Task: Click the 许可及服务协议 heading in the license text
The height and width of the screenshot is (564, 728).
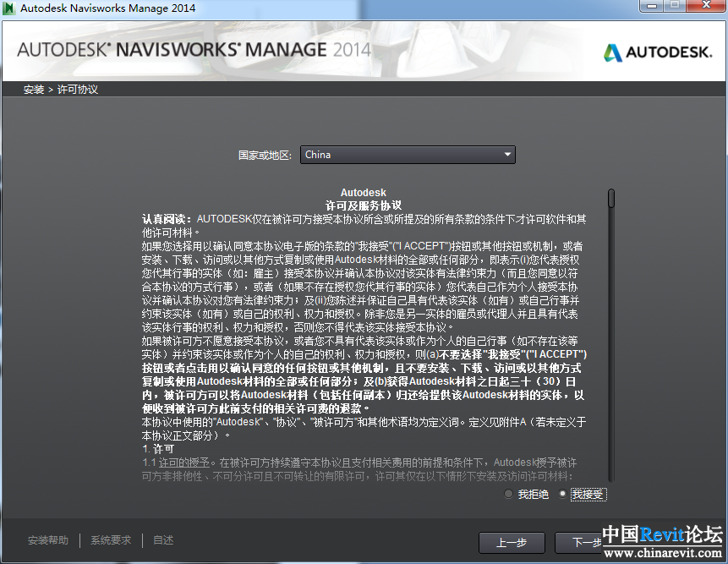Action: tap(364, 205)
